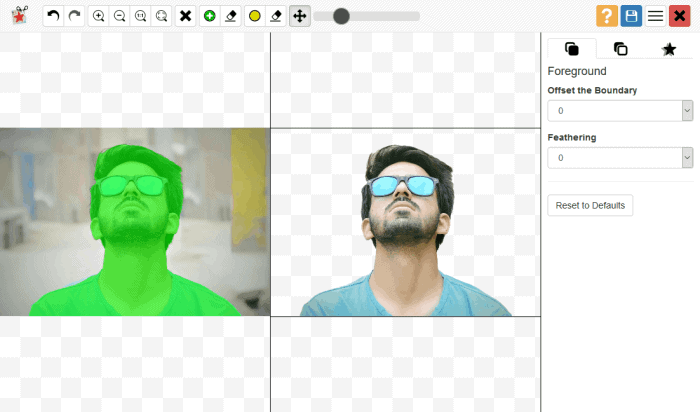Screen dimensions: 700x412
Task: Switch to the star favorites tab
Action: pos(668,49)
